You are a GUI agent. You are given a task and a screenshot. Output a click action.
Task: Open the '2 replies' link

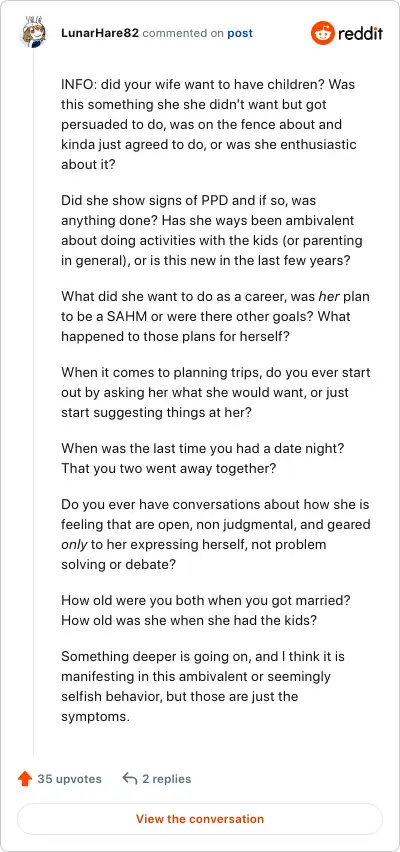[x=166, y=779]
